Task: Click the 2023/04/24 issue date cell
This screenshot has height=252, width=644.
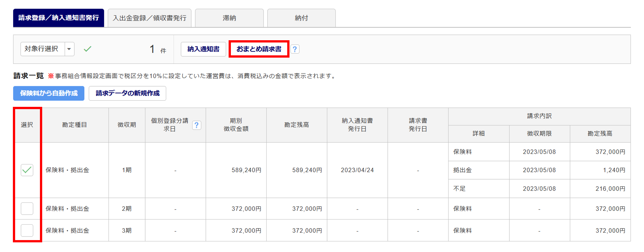Action: click(x=357, y=170)
